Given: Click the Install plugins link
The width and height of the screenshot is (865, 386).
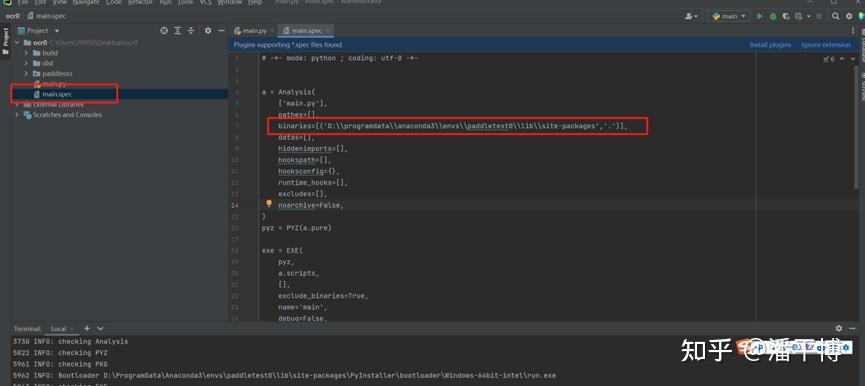Looking at the screenshot, I should 770,45.
